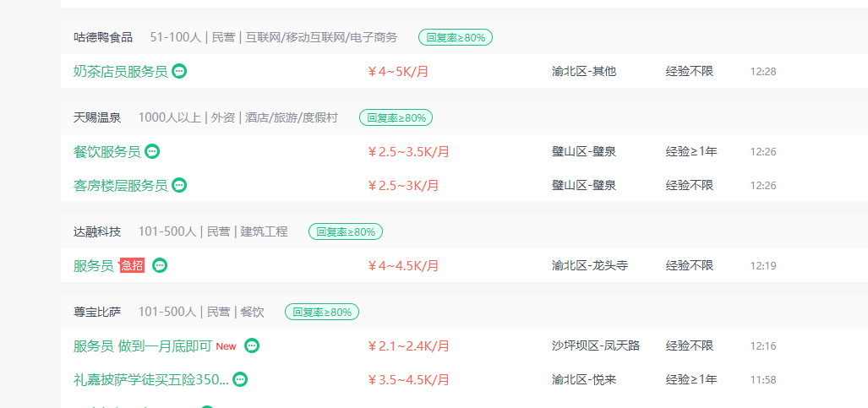
Task: Click the red 急招 urgent badge
Action: click(132, 266)
